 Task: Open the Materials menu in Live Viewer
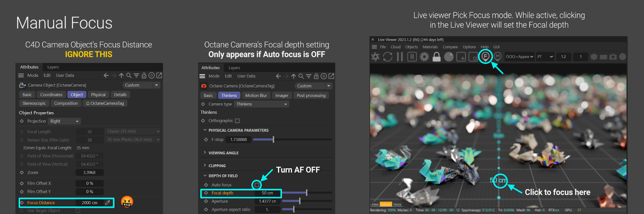coord(430,47)
